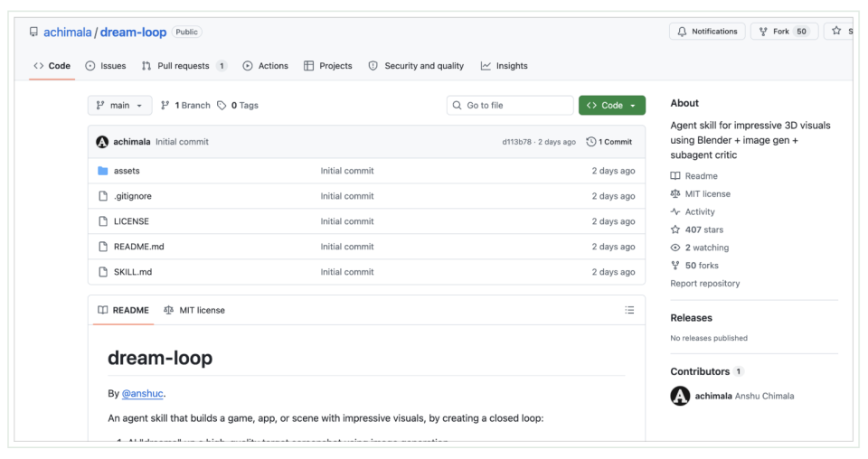Open Initial commit message in SKILL.md row
868x459 pixels.
[x=347, y=272]
